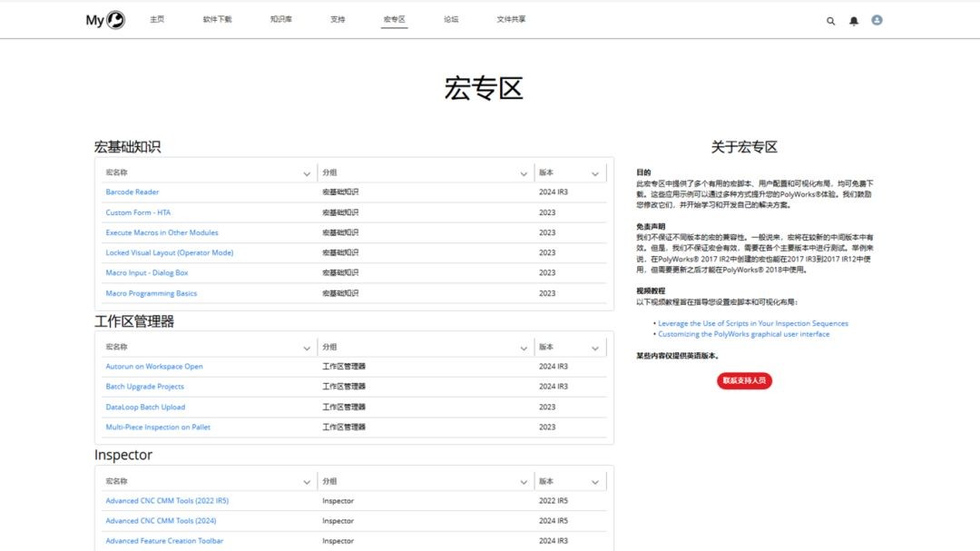This screenshot has height=551, width=980.
Task: Expand 宏名称 column menu in Inspector table
Action: tap(307, 482)
